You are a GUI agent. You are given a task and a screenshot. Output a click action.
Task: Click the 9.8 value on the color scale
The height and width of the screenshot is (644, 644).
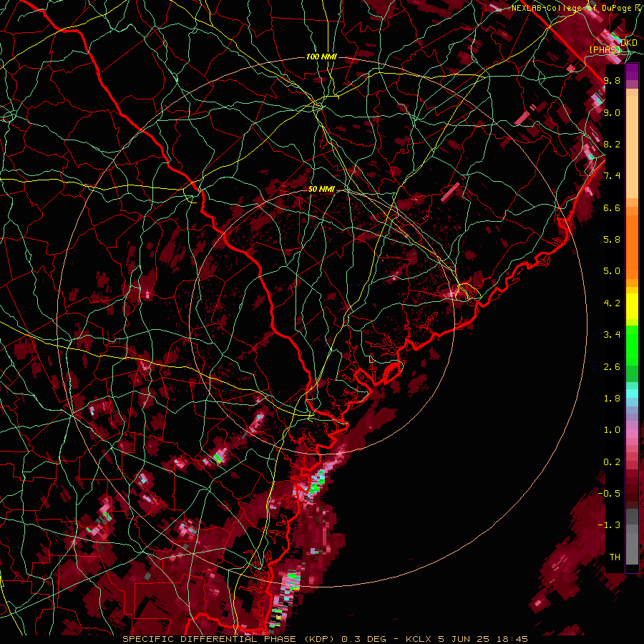(x=612, y=81)
